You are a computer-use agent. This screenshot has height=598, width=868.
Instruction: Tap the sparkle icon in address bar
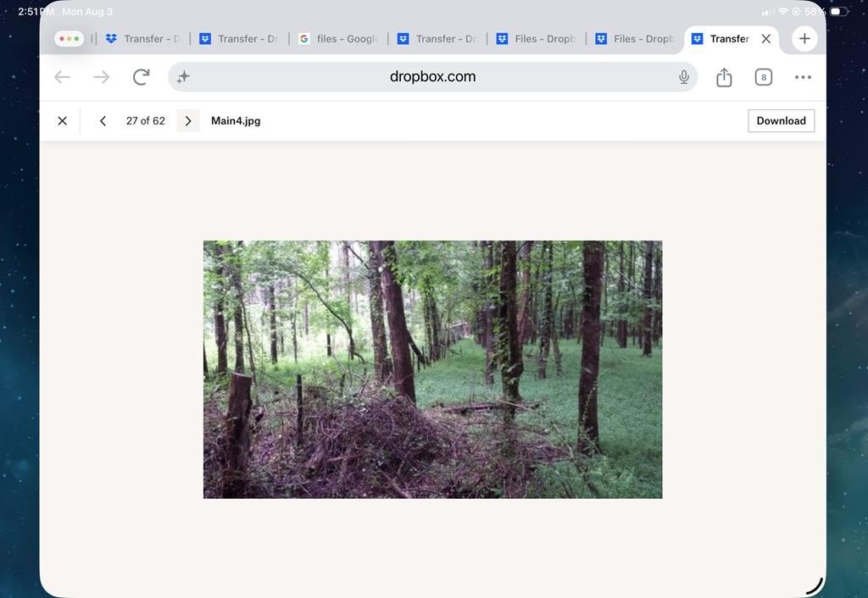click(183, 77)
